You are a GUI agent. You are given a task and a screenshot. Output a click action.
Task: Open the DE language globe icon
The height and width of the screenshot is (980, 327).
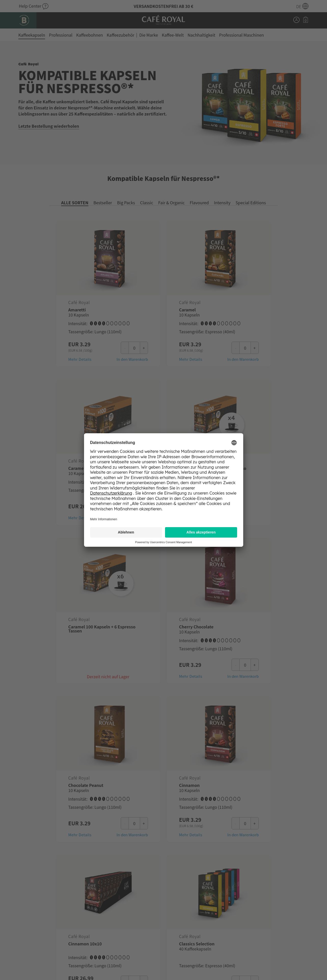click(305, 6)
